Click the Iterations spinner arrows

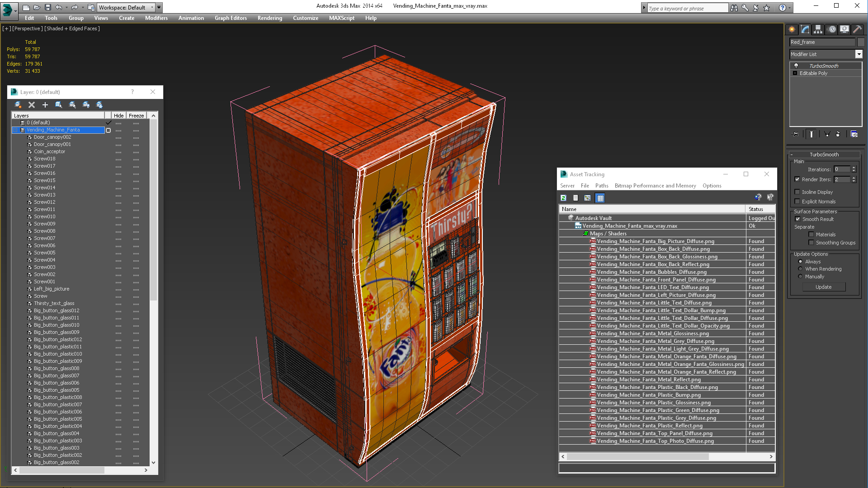click(854, 169)
